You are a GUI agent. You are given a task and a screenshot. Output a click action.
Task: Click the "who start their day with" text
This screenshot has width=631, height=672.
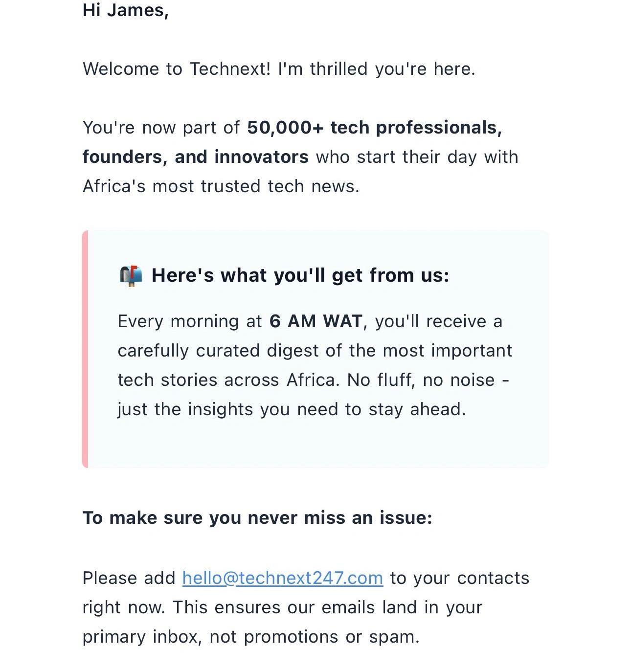pos(417,157)
